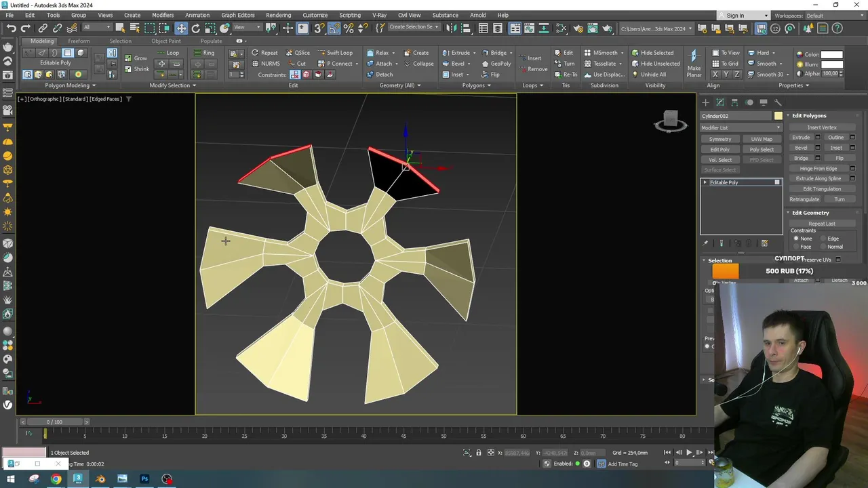Activate Angle Snap toggle icon
Screen dimensions: 868x488
click(334, 28)
